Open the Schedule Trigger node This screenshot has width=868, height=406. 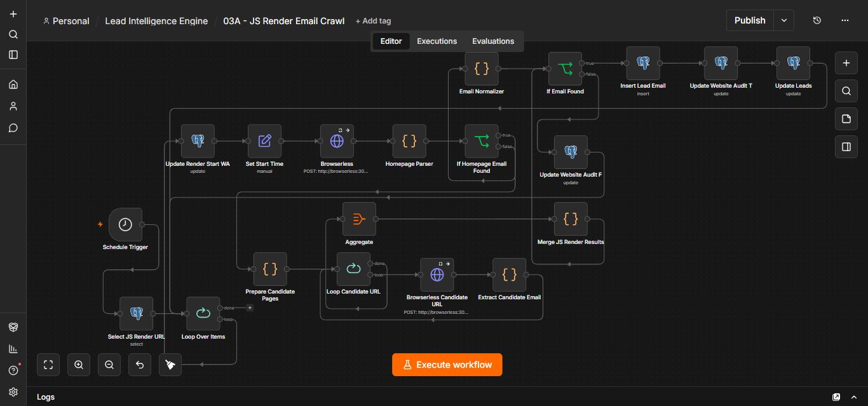tap(125, 224)
